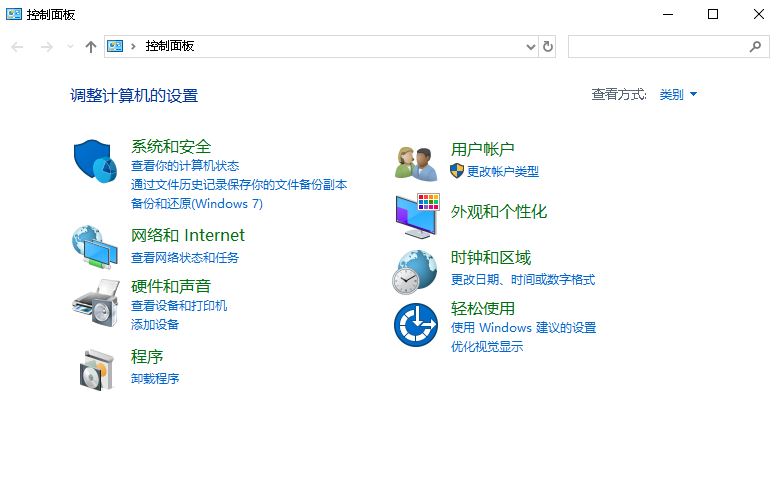Open 查看设备和打印机
This screenshot has width=776, height=497.
179,305
